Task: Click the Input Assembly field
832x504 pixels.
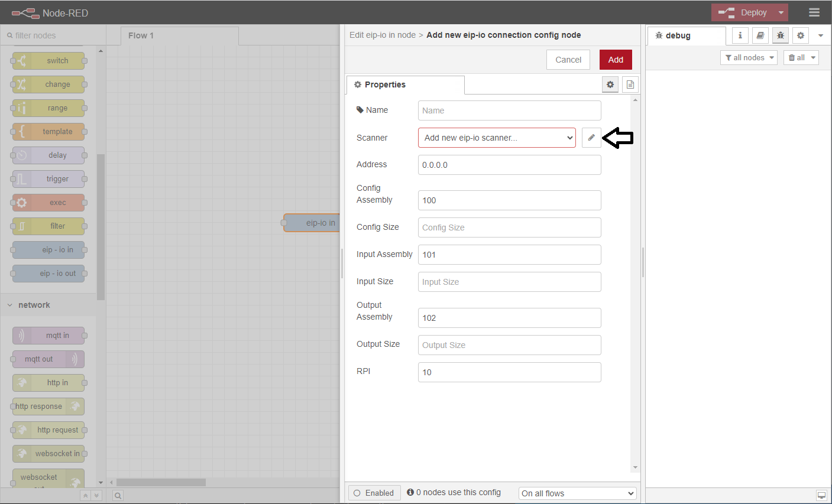Action: pyautogui.click(x=510, y=255)
